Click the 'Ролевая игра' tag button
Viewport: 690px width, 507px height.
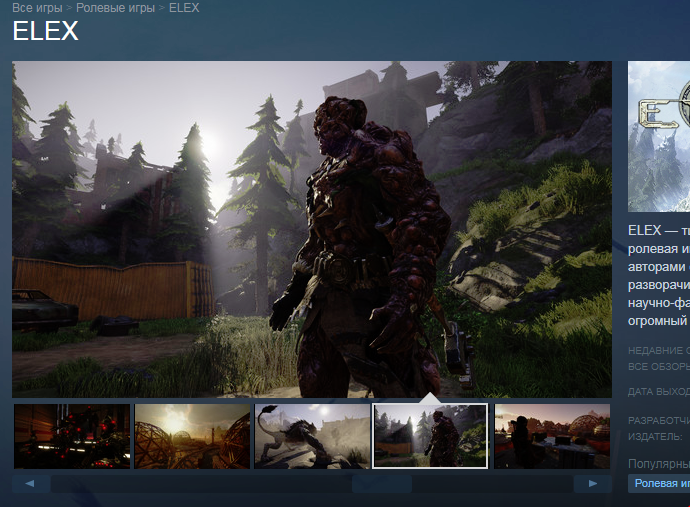pos(660,483)
